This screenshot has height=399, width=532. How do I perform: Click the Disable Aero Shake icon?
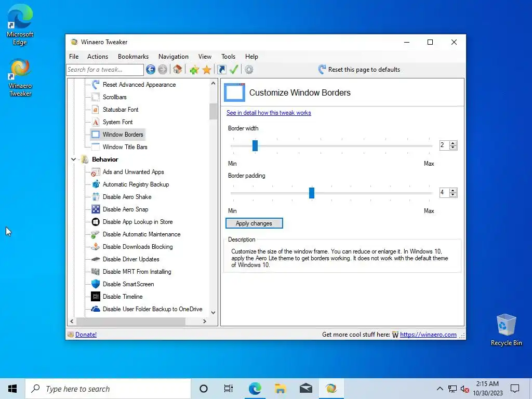(x=96, y=197)
